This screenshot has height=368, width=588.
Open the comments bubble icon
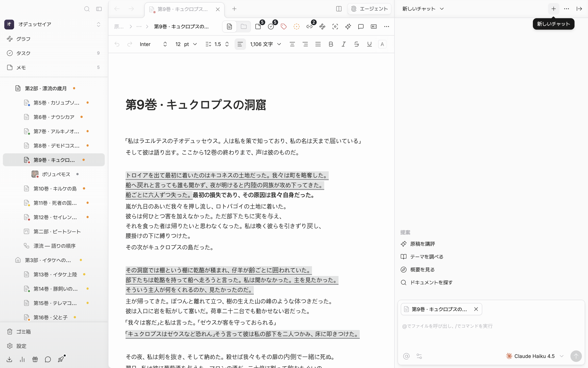pos(361,27)
